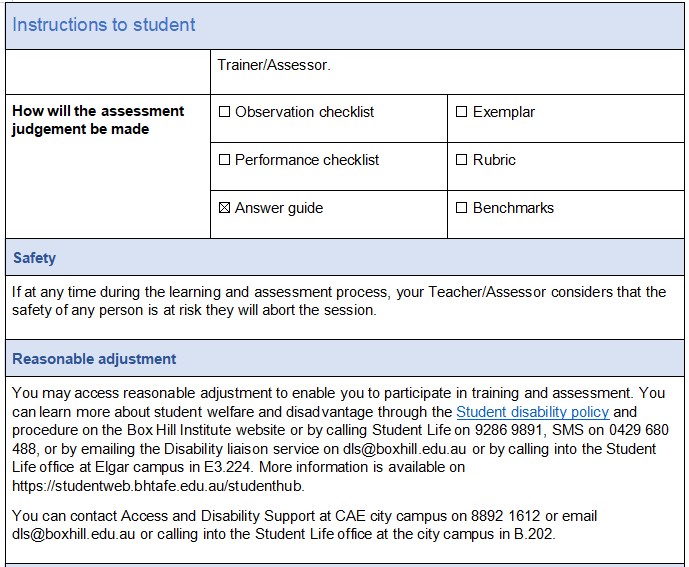Click the 'Instructions to student' heading

pos(104,25)
